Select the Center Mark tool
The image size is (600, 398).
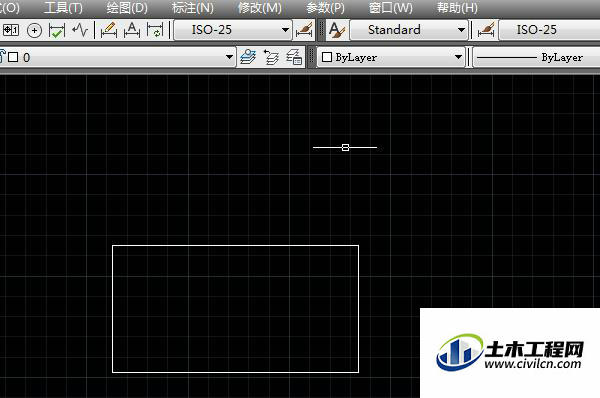point(34,30)
